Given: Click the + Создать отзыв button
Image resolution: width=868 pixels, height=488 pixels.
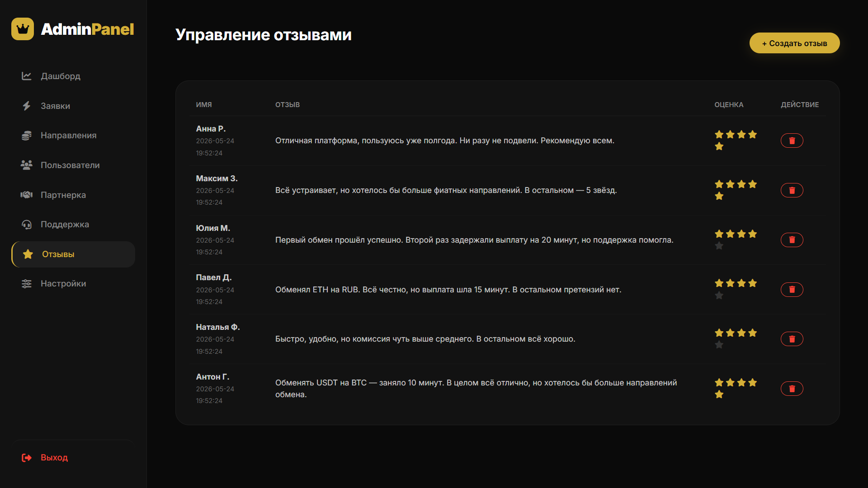Looking at the screenshot, I should point(794,43).
